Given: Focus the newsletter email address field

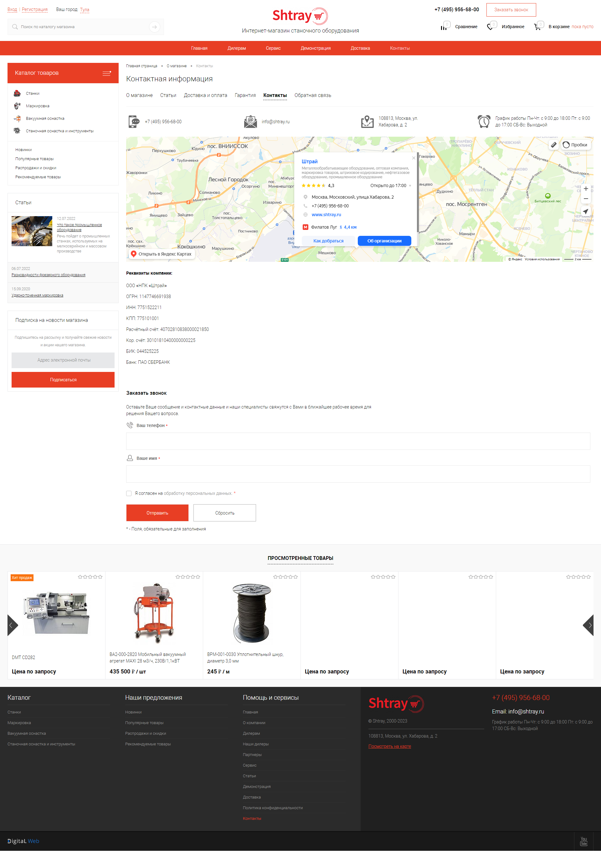Looking at the screenshot, I should click(63, 360).
